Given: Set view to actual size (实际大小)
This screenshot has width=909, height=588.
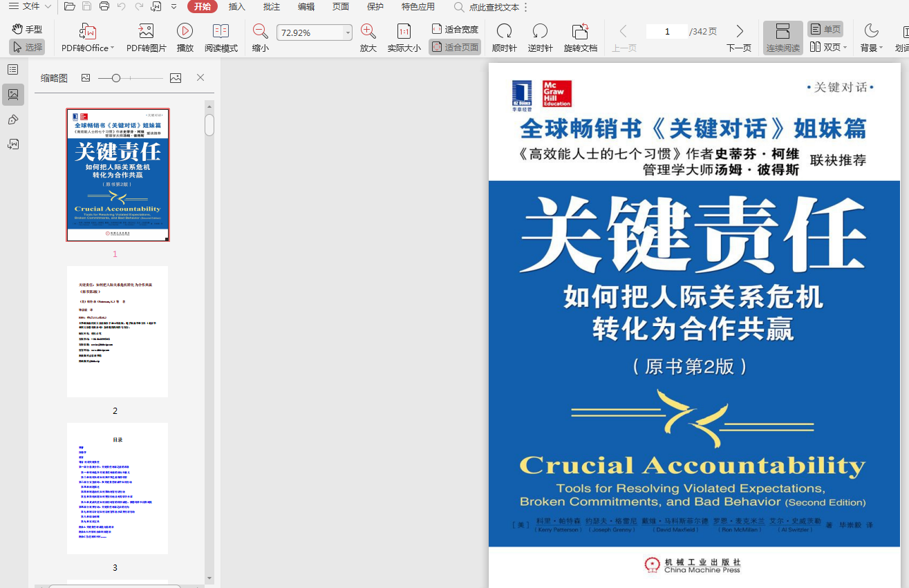Looking at the screenshot, I should pos(404,38).
